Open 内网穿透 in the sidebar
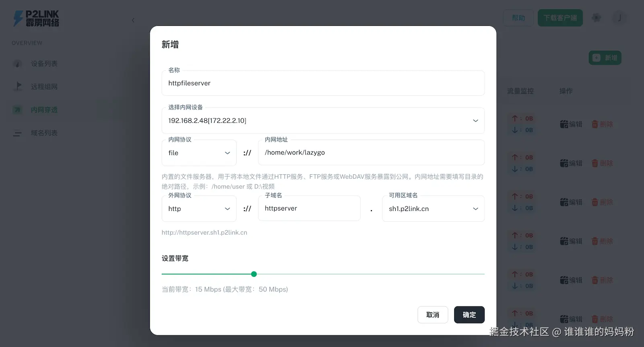This screenshot has width=644, height=347. [x=44, y=110]
